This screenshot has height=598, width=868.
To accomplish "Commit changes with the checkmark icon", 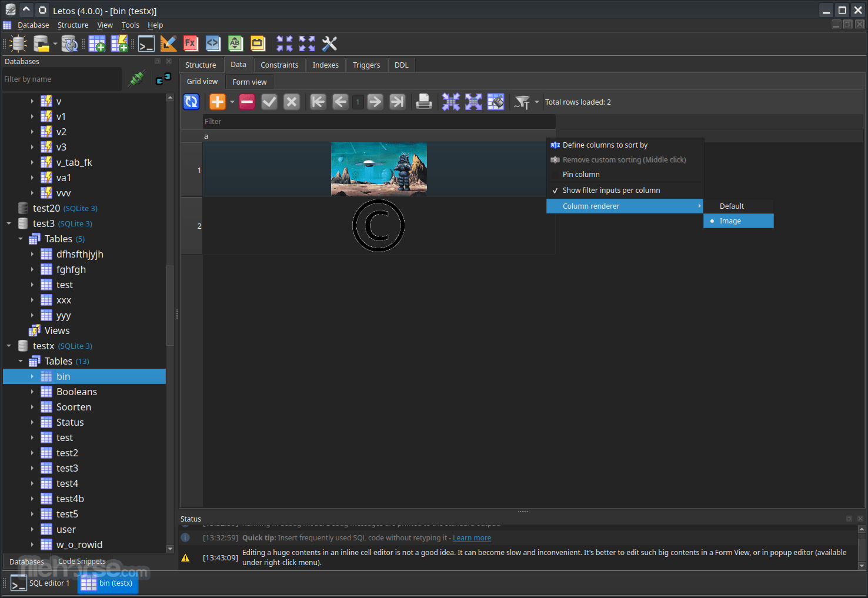I will [x=269, y=102].
